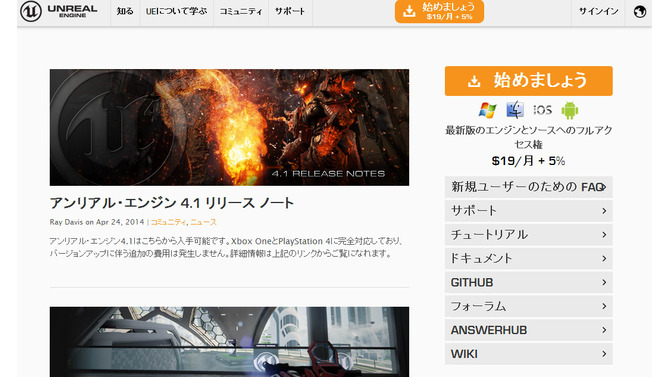Click the ニュース category tag
The height and width of the screenshot is (377, 670).
tap(203, 222)
